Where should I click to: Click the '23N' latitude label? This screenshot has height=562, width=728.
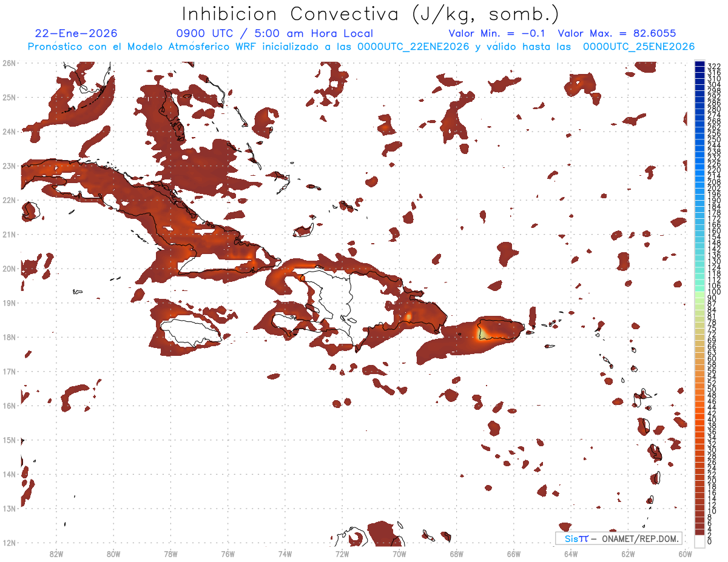(9, 166)
